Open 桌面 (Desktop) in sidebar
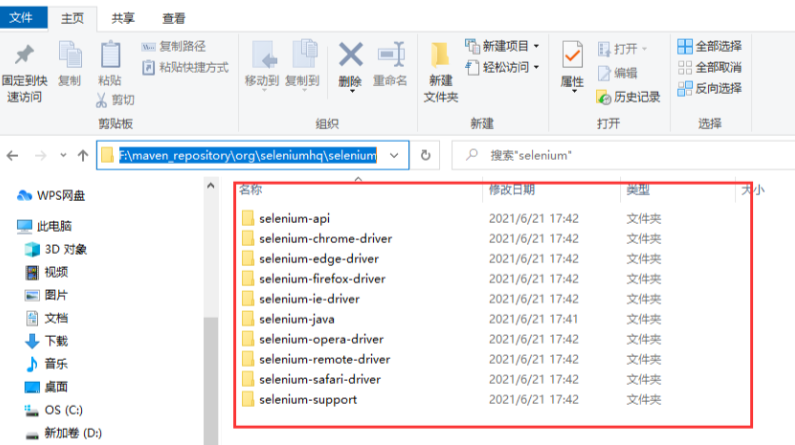Viewport: 795px width, 445px height. click(47, 387)
